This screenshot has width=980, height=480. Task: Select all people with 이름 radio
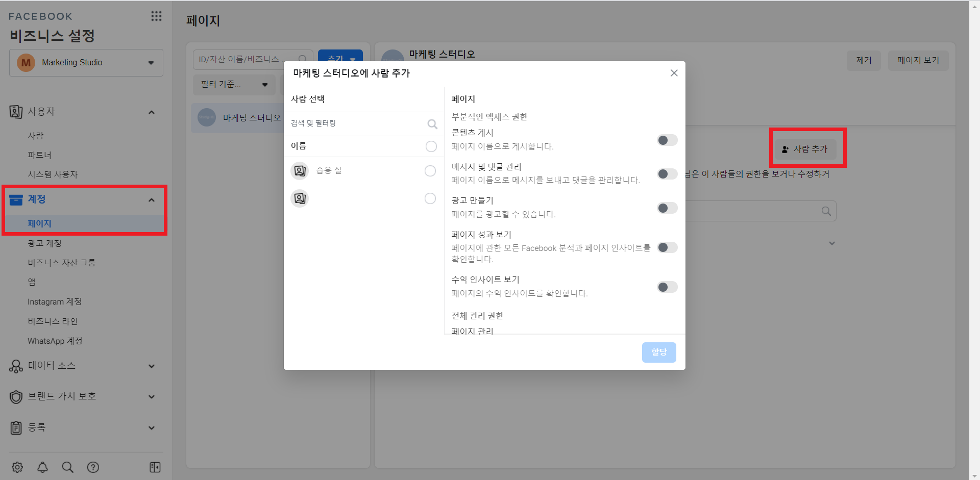[x=431, y=146]
